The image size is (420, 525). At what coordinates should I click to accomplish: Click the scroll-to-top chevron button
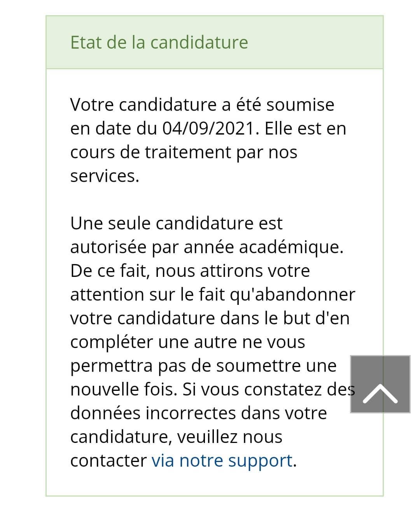pyautogui.click(x=380, y=384)
